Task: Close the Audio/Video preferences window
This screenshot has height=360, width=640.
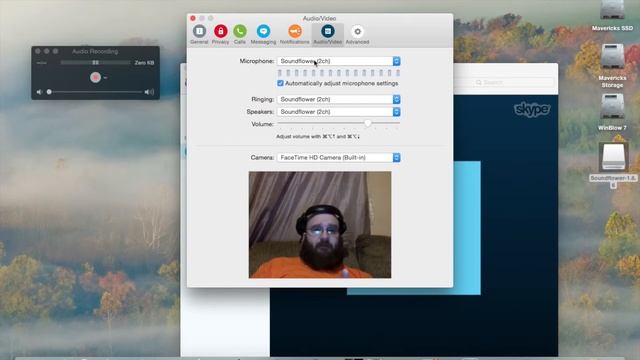Action: click(193, 18)
